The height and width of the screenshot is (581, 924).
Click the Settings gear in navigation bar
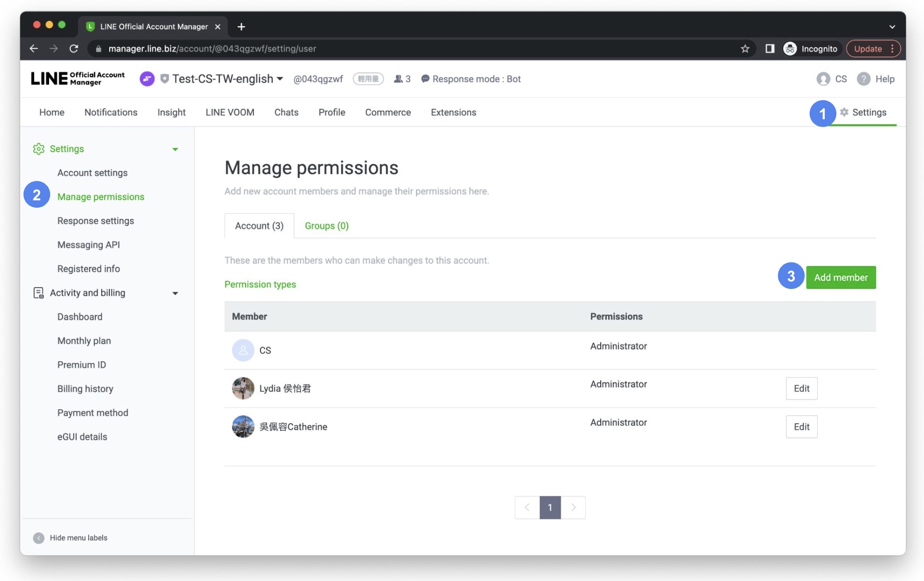pos(845,112)
